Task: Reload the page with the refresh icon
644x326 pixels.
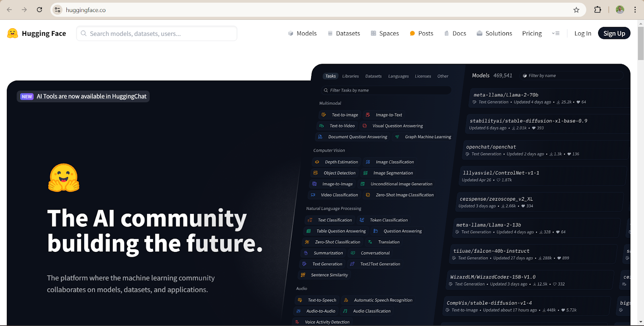Action: pyautogui.click(x=39, y=10)
